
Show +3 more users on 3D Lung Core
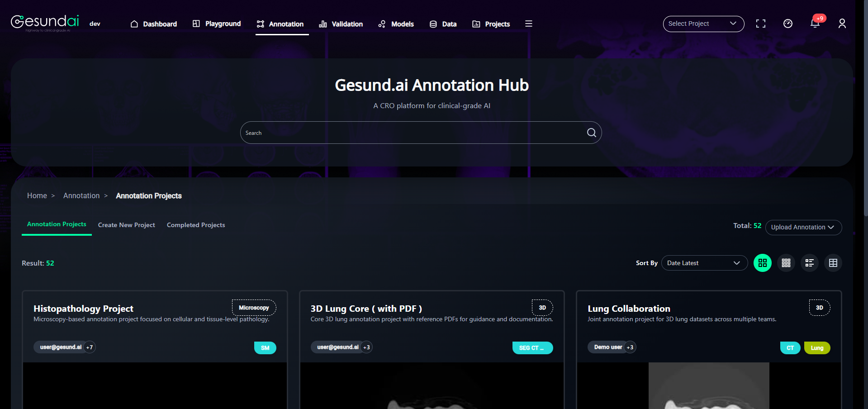point(366,347)
